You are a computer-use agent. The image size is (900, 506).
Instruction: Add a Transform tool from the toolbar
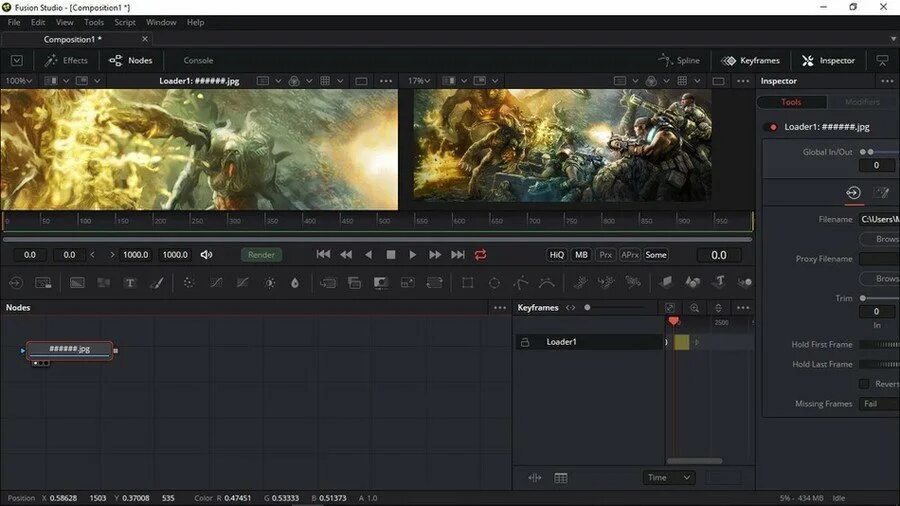pyautogui.click(x=435, y=283)
